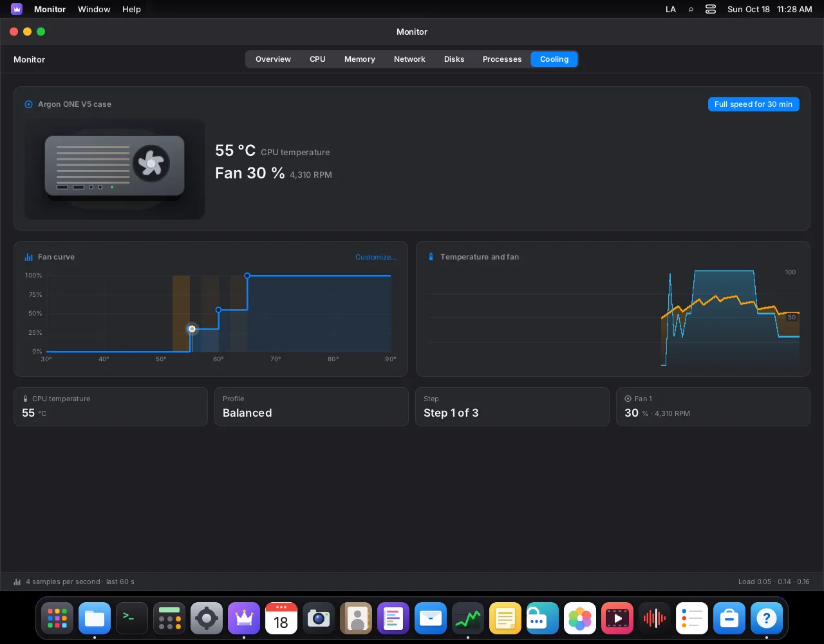Open the voice recorder waveform app in the dock
Viewport: 824px width, 644px height.
click(x=655, y=619)
